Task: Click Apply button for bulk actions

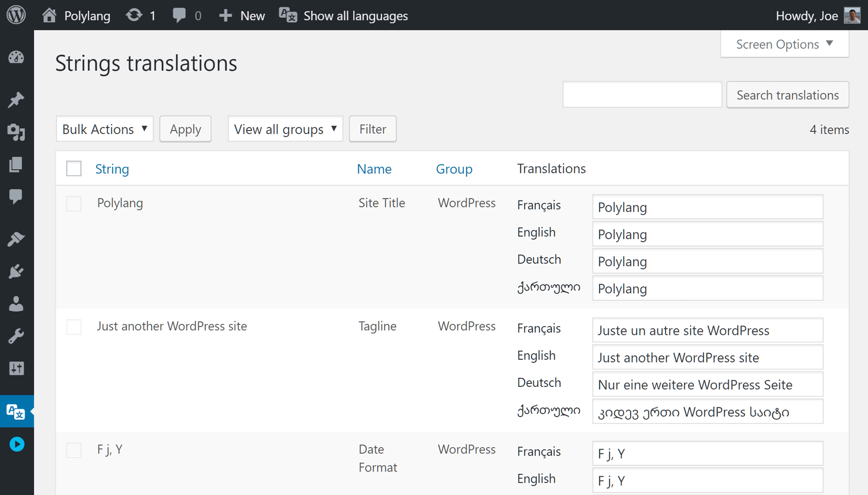Action: coord(185,129)
